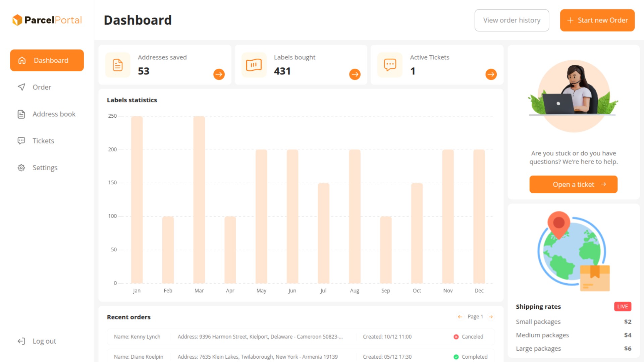Open Settings from the sidebar
Viewport: 644px width, 362px height.
pyautogui.click(x=45, y=168)
